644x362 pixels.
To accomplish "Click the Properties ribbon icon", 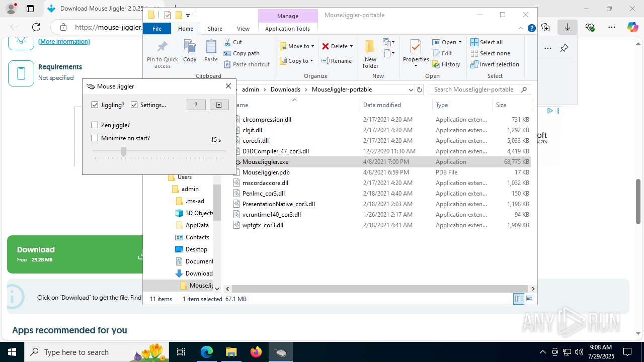I will pyautogui.click(x=416, y=47).
